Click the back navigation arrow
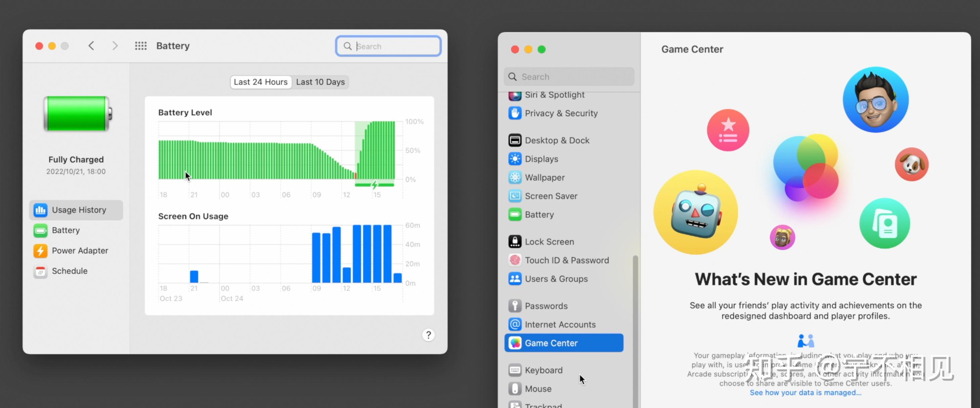This screenshot has height=408, width=980. click(91, 46)
